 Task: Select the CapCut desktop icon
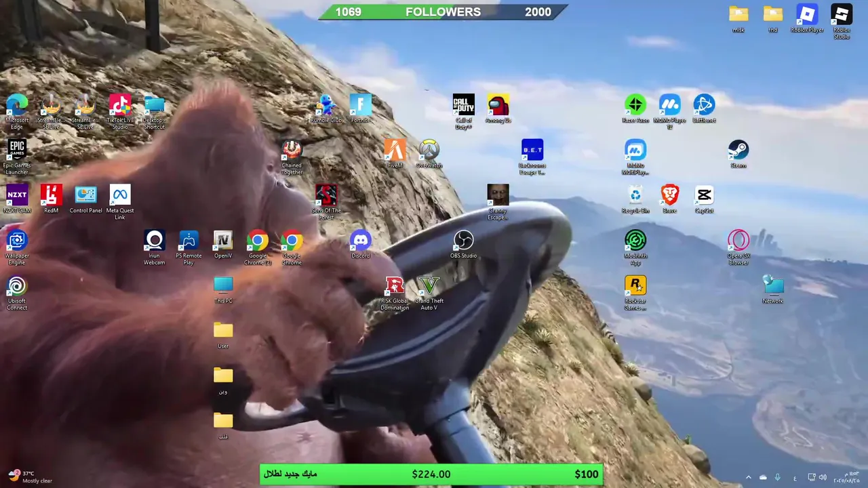pos(704,199)
